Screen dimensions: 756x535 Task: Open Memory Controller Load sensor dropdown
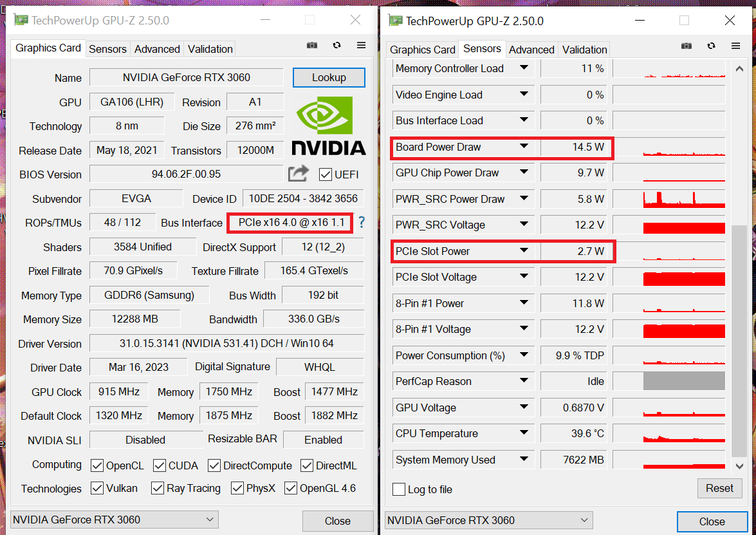(524, 68)
